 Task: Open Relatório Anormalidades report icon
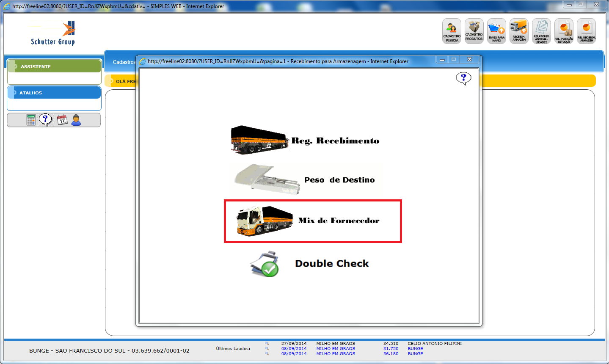coord(541,31)
